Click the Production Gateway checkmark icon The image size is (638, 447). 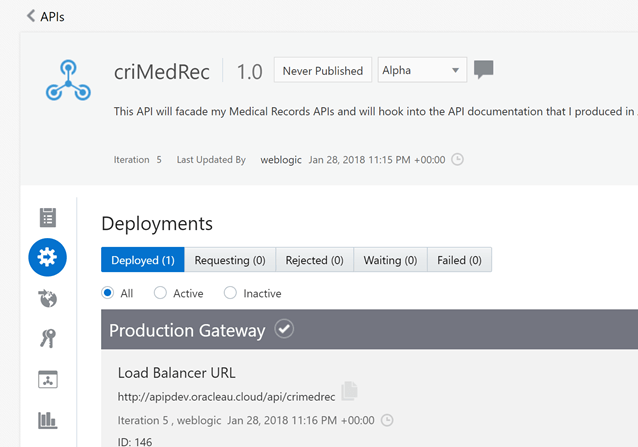(x=285, y=330)
